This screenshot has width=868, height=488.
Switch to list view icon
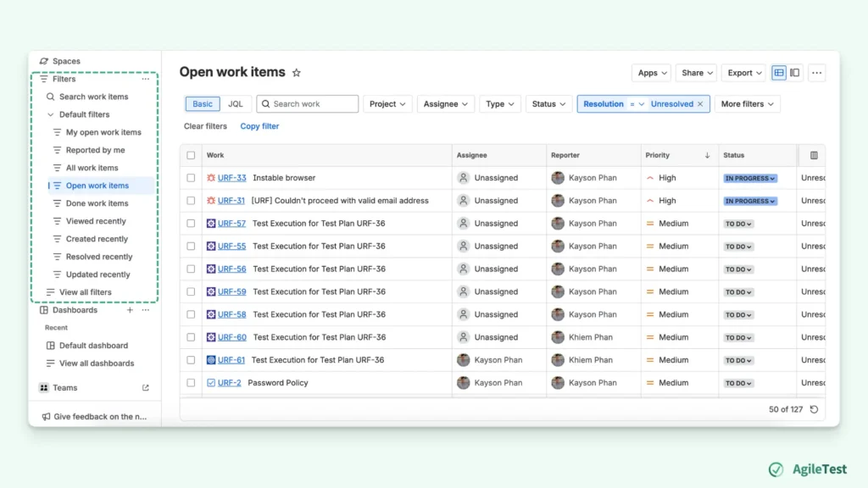pyautogui.click(x=779, y=73)
